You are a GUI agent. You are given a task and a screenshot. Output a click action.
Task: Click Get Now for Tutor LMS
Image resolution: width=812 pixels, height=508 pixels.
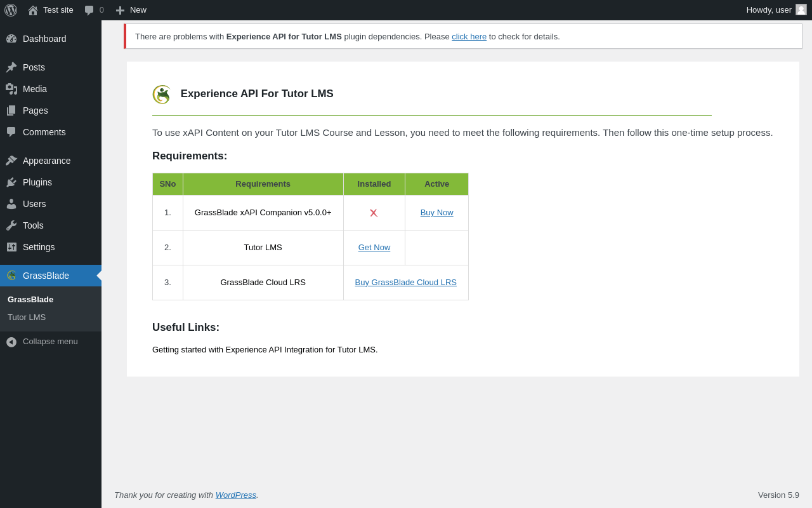[x=374, y=247]
